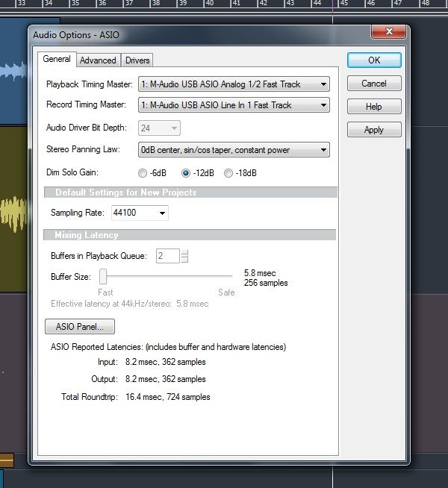The width and height of the screenshot is (448, 488).
Task: Choose the -12dB Dim Solo Gain option
Action: coord(187,173)
